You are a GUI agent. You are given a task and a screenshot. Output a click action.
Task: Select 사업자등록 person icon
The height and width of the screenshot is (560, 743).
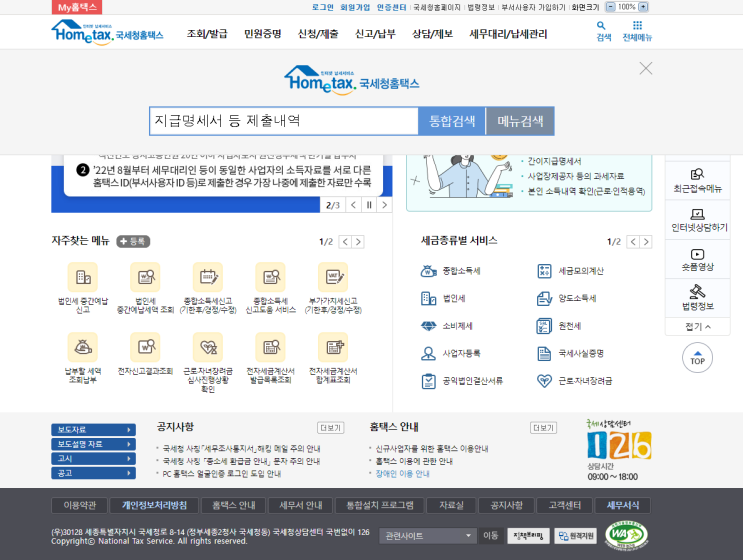(428, 353)
